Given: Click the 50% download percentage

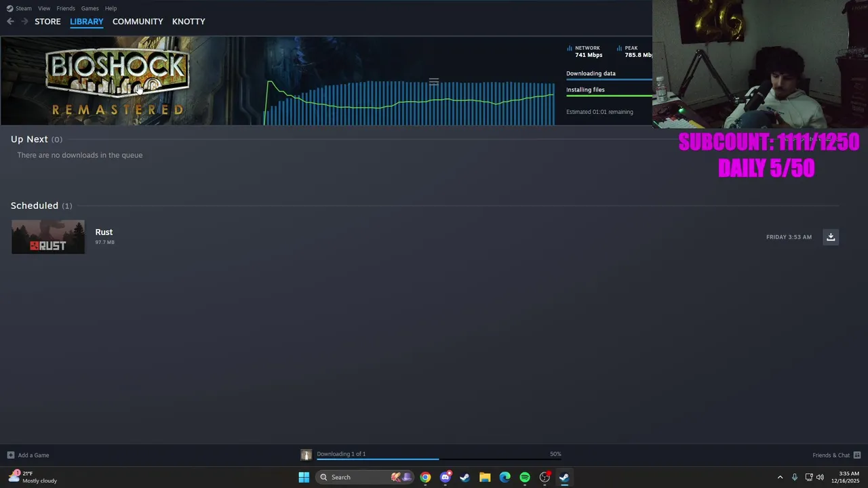Looking at the screenshot, I should click(555, 454).
